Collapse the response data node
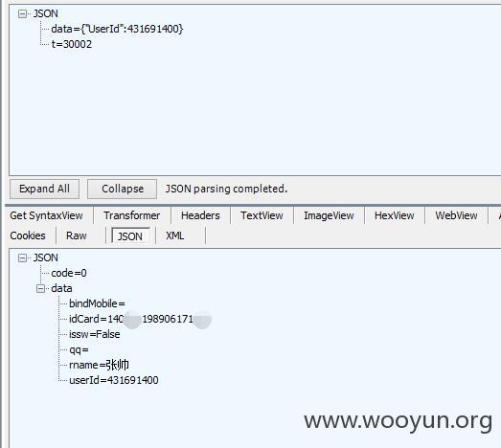The height and width of the screenshot is (448, 501). (x=40, y=289)
